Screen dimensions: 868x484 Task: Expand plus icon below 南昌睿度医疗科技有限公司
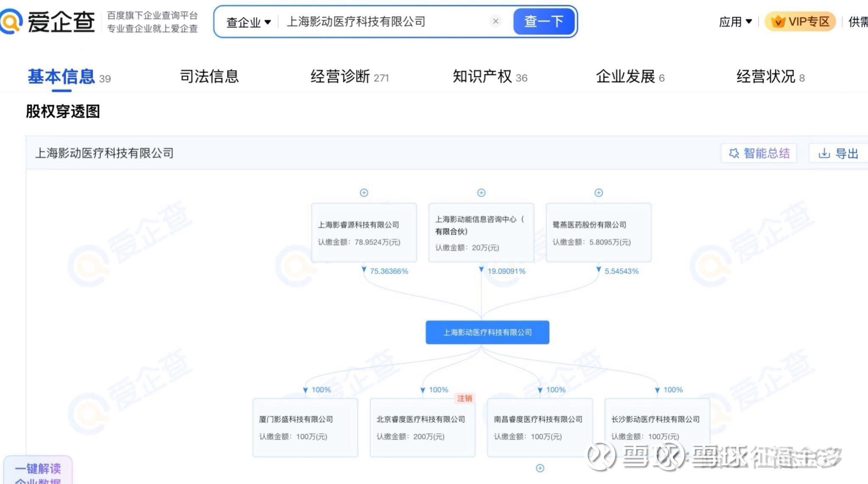click(540, 468)
